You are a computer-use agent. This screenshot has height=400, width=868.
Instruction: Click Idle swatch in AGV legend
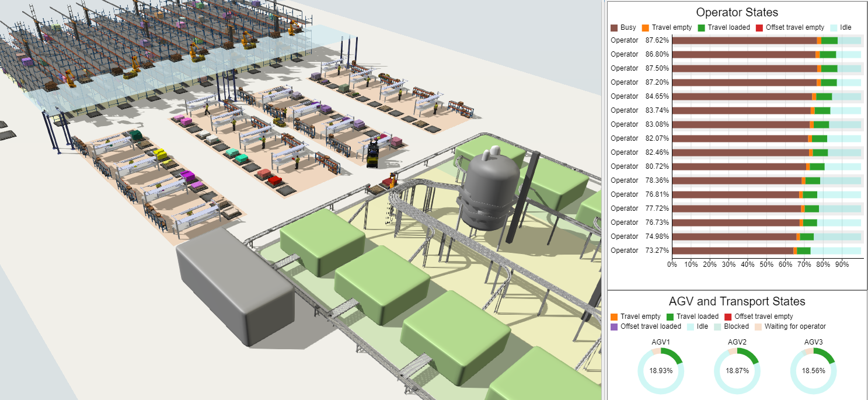coord(691,326)
